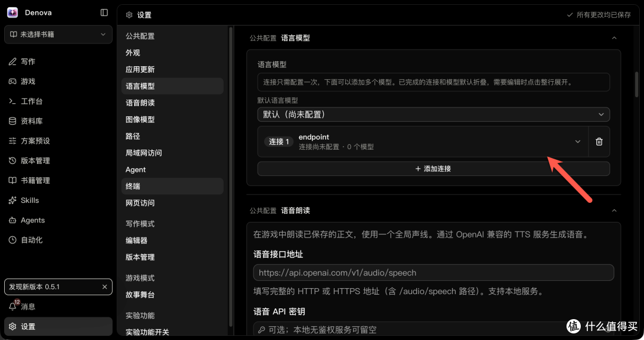Click the Skills sparkle icon

pyautogui.click(x=13, y=200)
